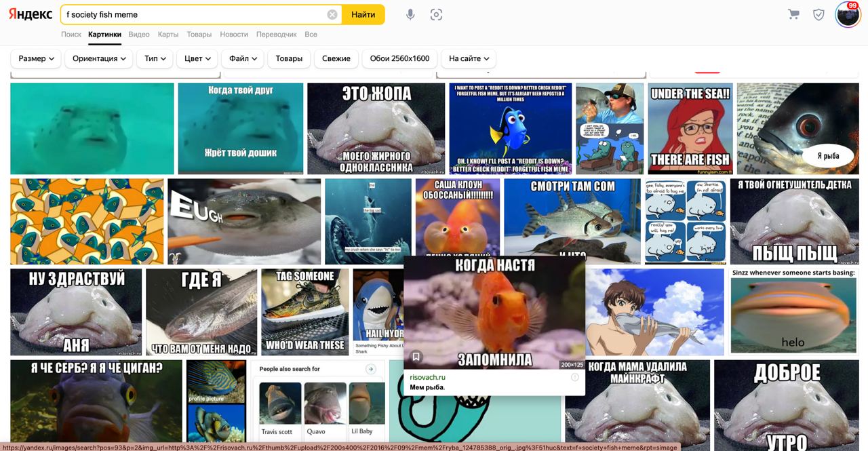Open the Quavo suggestion

[325, 410]
